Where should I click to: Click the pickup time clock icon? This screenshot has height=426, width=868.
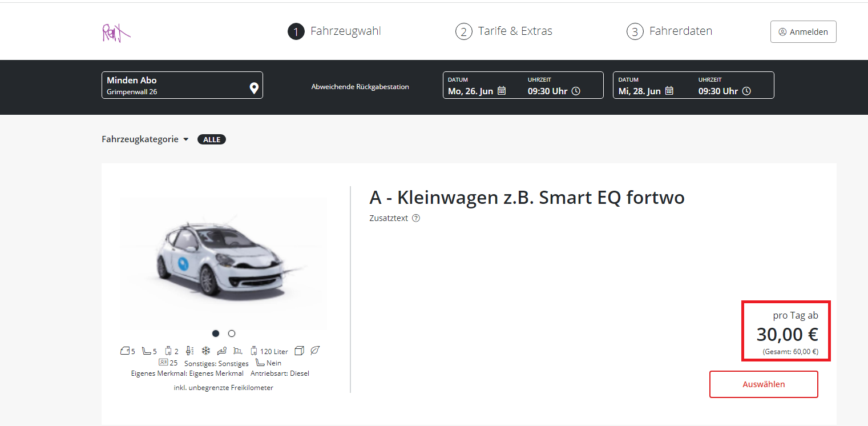(576, 91)
